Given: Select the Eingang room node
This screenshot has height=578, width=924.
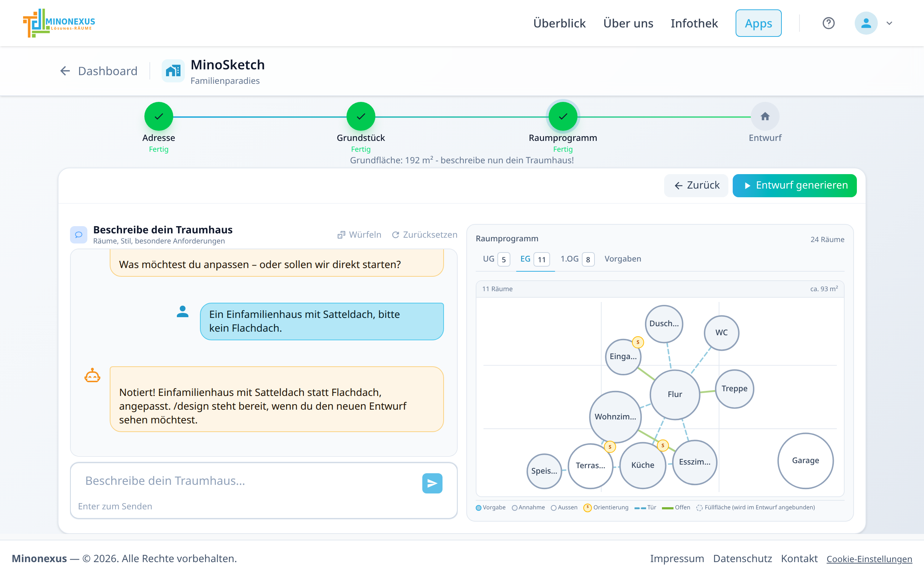Looking at the screenshot, I should 623,357.
